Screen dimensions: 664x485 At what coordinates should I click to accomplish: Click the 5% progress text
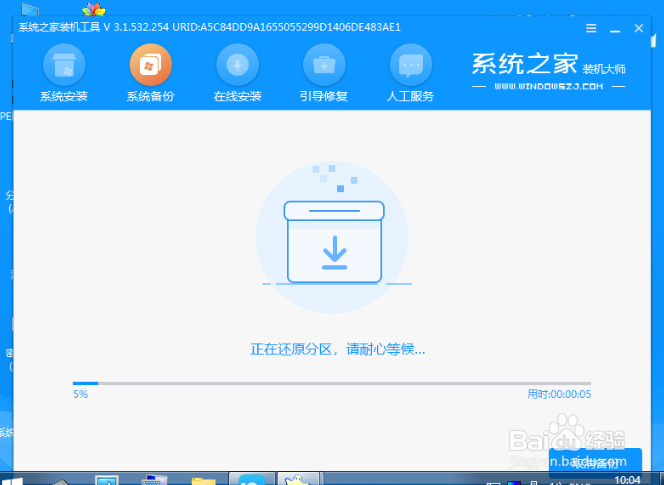(x=80, y=394)
